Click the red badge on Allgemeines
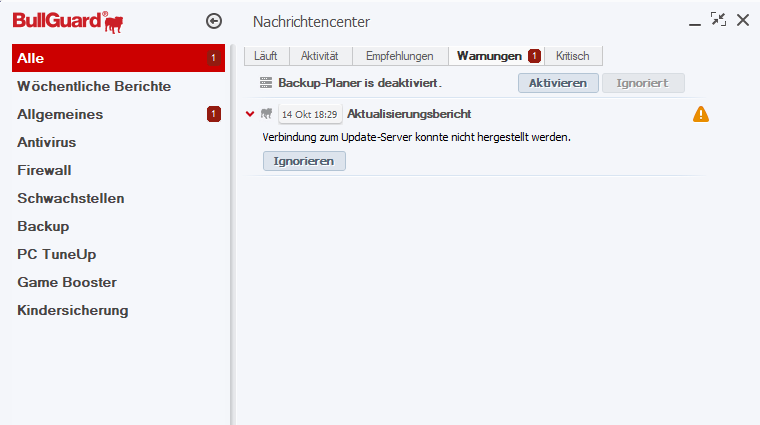The width and height of the screenshot is (760, 425). tap(213, 114)
